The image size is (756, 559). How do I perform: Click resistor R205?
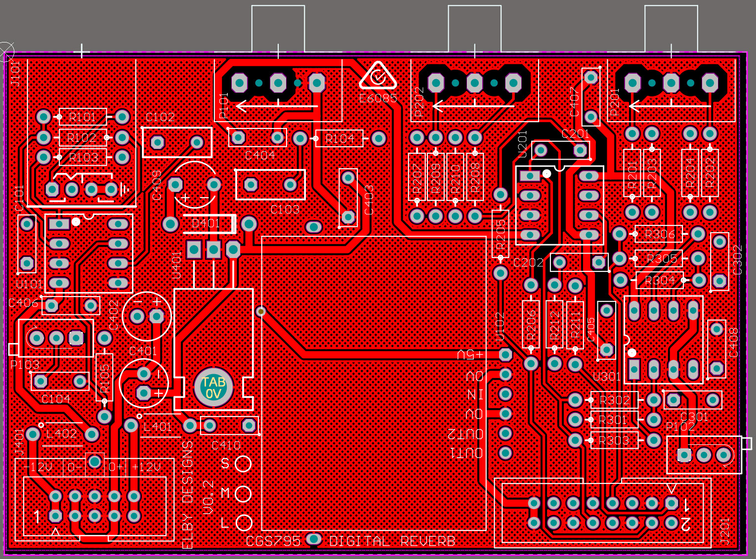point(501,234)
